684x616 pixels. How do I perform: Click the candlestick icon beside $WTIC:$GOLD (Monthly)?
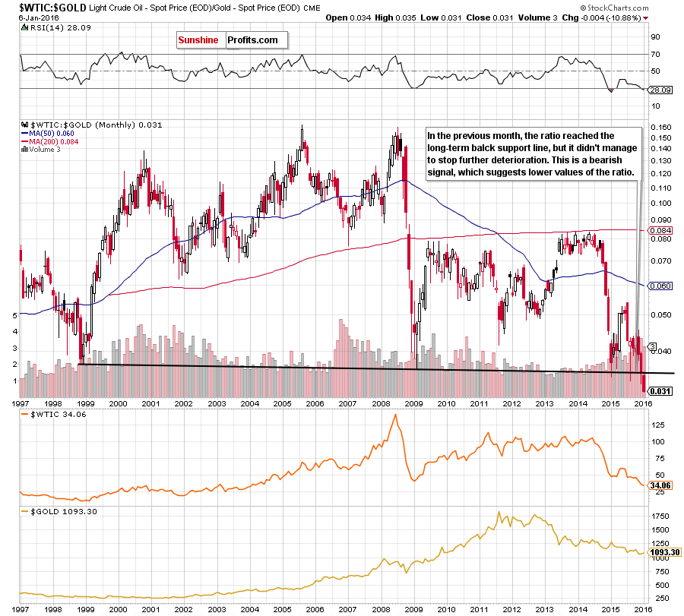tap(25, 125)
